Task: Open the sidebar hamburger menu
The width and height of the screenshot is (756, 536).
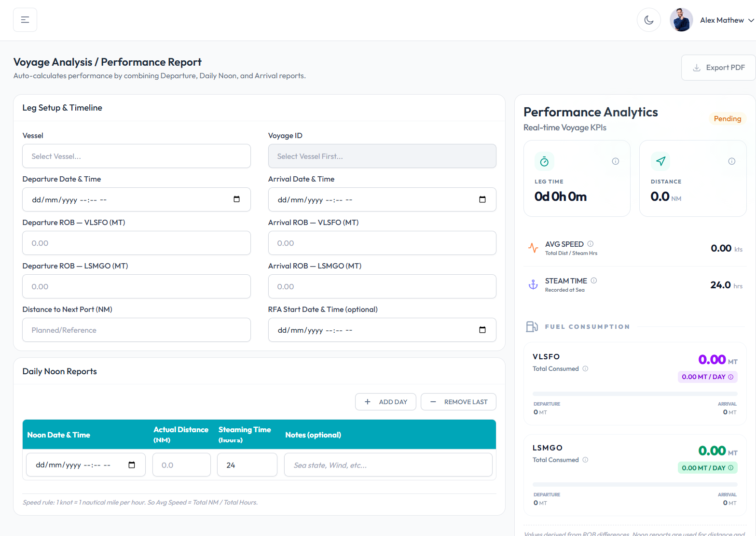Action: pyautogui.click(x=25, y=19)
